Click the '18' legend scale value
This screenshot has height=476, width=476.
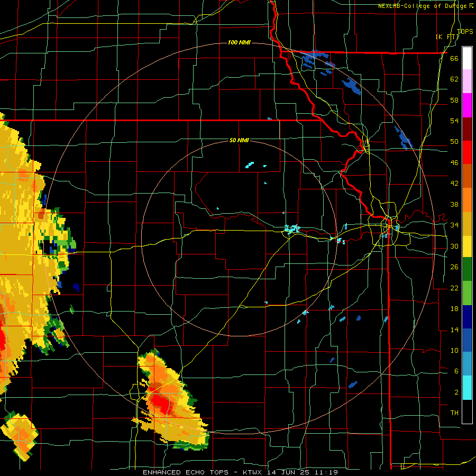(454, 309)
